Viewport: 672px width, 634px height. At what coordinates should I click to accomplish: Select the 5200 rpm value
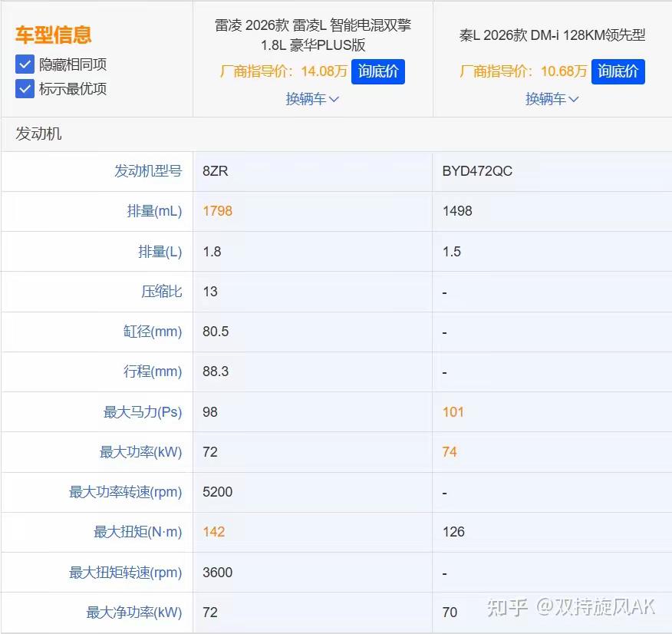pyautogui.click(x=217, y=492)
